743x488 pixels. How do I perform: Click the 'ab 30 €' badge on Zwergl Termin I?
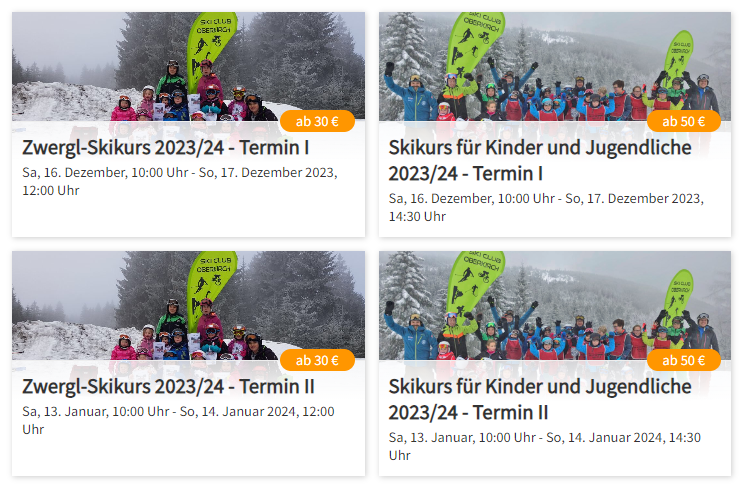tap(317, 121)
